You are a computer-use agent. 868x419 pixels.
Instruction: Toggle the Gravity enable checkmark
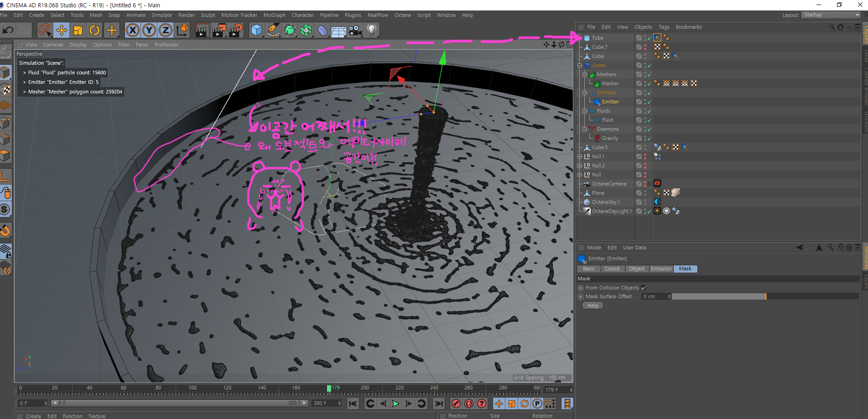click(649, 138)
